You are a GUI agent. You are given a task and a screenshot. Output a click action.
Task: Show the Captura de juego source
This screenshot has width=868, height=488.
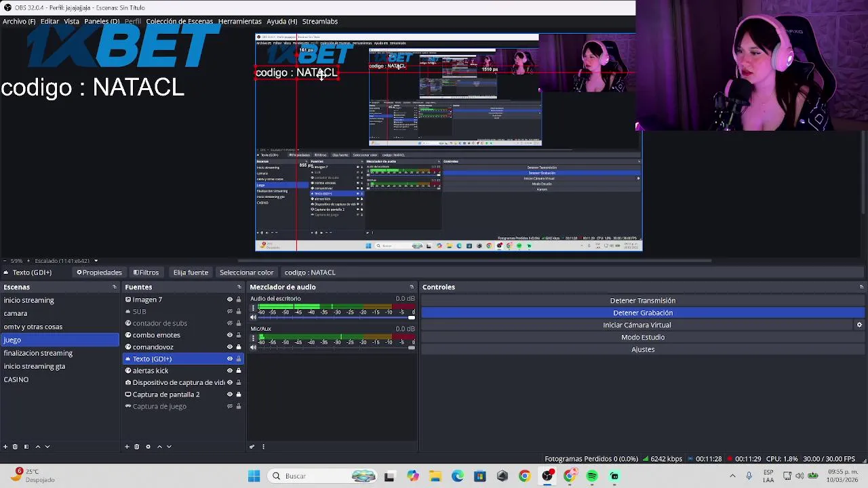pos(229,407)
